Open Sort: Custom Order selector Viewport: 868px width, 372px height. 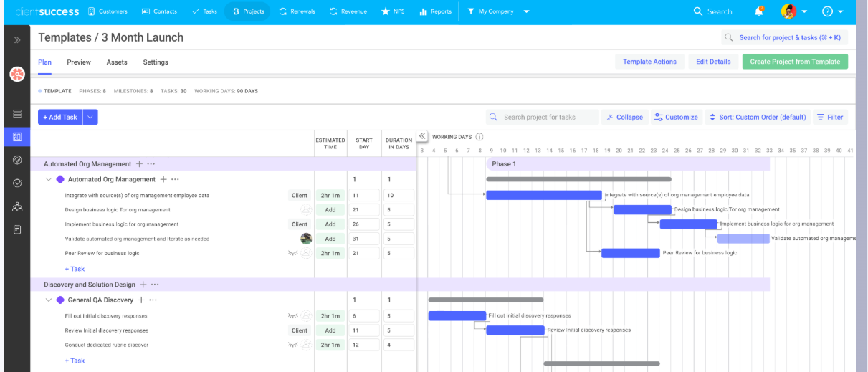(x=758, y=117)
